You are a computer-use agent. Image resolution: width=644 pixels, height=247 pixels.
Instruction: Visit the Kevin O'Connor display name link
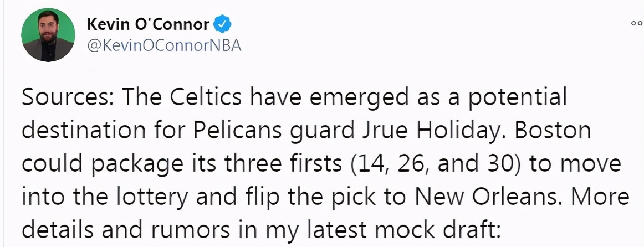point(148,24)
